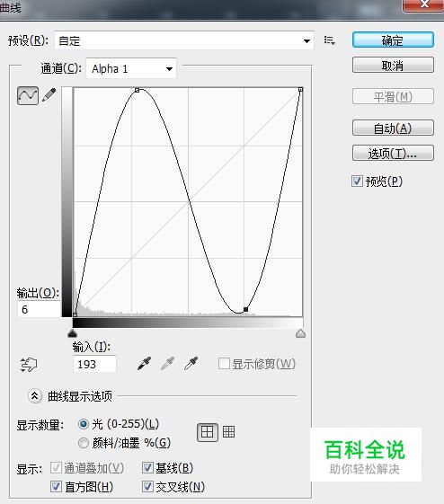The height and width of the screenshot is (504, 444).
Task: Switch to simple quarter-tone grid icon
Action: click(x=208, y=432)
